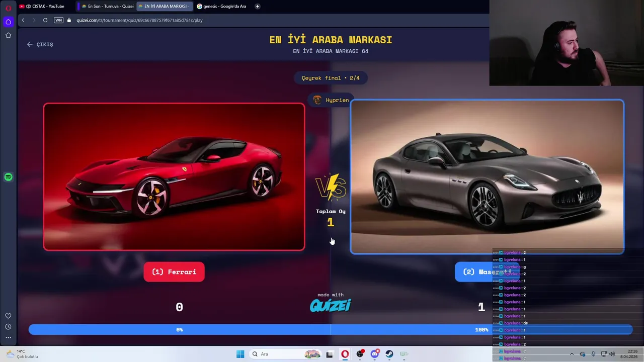Pick the red Ferrari car image
This screenshot has height=362, width=644.
coord(174,176)
